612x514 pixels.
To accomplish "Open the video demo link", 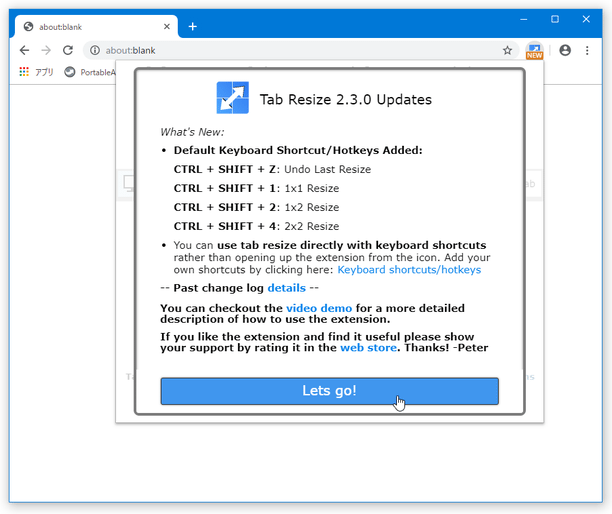I will pos(319,308).
